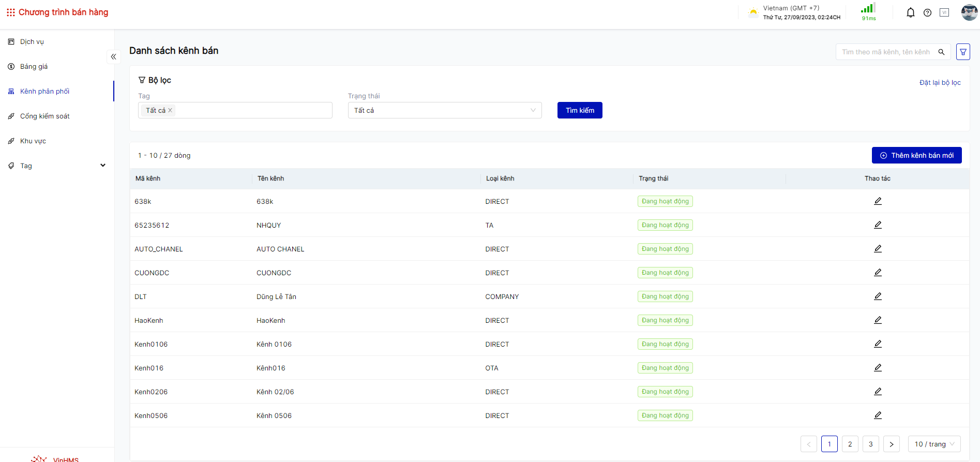
Task: Go to Cổng kiểm soát menu
Action: [x=45, y=116]
